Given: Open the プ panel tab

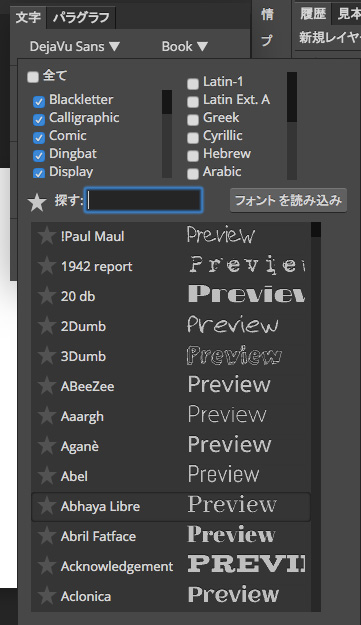Looking at the screenshot, I should pos(267,40).
